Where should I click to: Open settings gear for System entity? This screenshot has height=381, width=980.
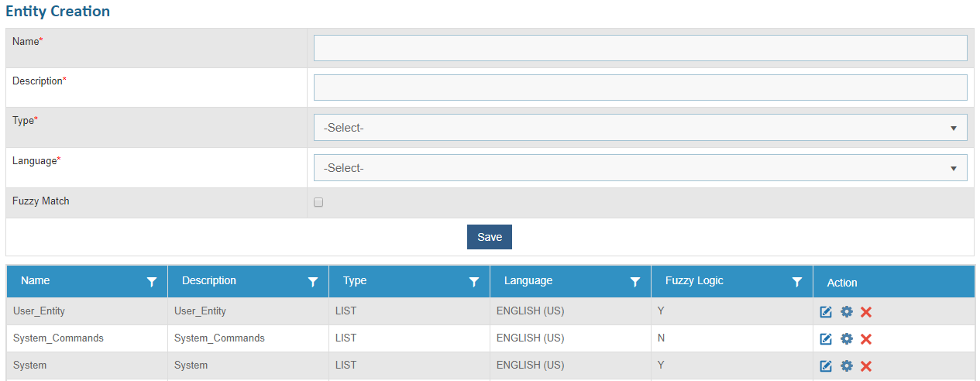pyautogui.click(x=847, y=366)
